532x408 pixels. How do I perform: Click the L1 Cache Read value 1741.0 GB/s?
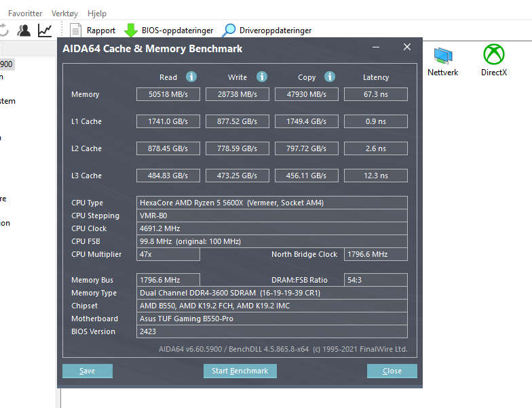168,121
